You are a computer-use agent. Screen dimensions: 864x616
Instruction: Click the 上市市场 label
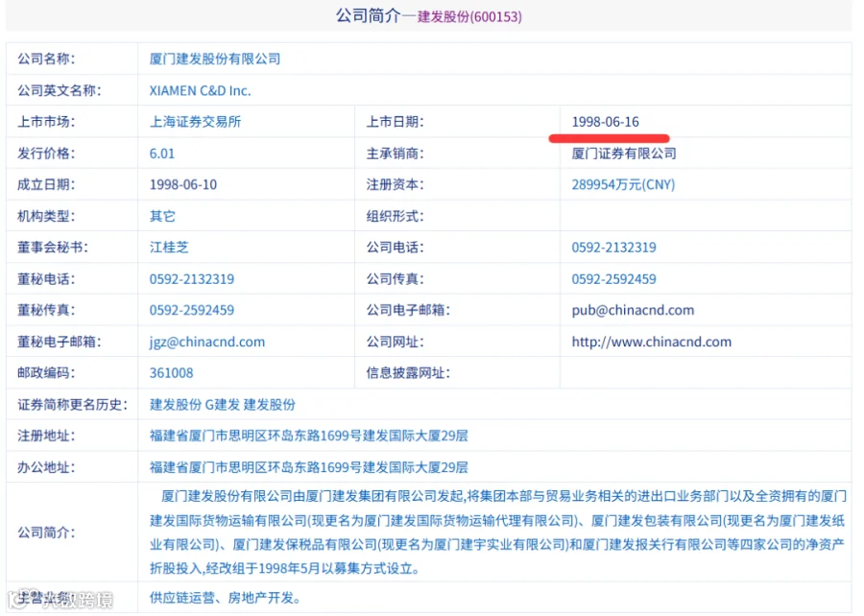(46, 122)
